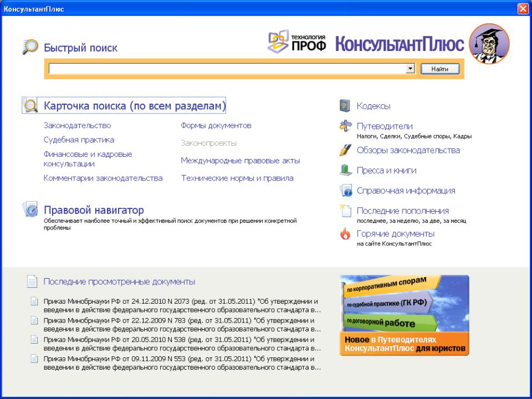Open Приказ Минобрнауки от 22.12.2009 N 783

point(182,325)
